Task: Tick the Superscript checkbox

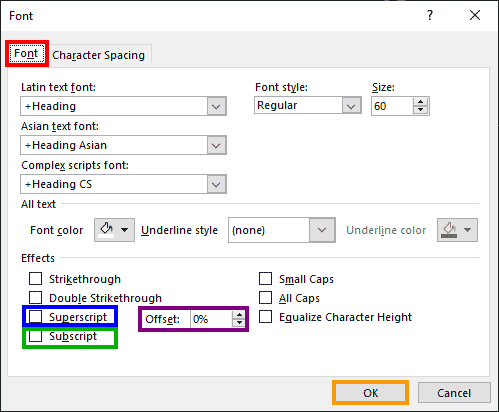Action: (x=35, y=317)
